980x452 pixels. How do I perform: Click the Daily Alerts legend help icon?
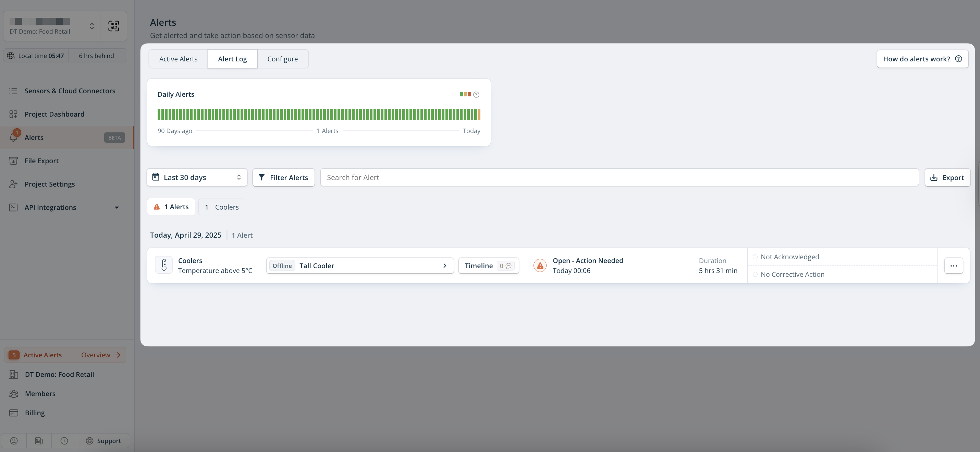point(476,94)
